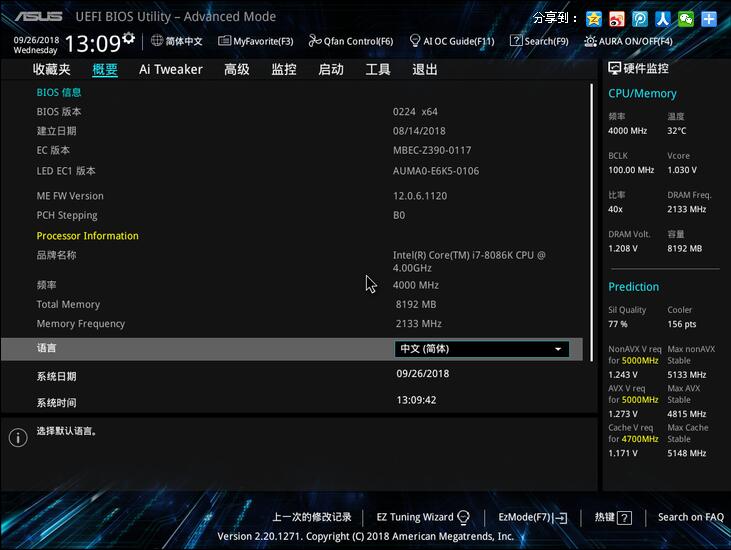Click the EZ Tuning Wizard bulb icon

tap(463, 517)
